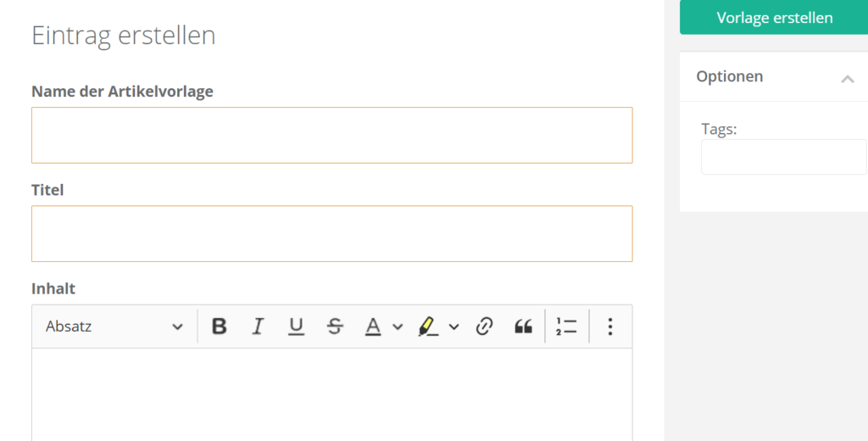The width and height of the screenshot is (868, 441).
Task: Select the yellow highlighter marker tool
Action: 428,327
